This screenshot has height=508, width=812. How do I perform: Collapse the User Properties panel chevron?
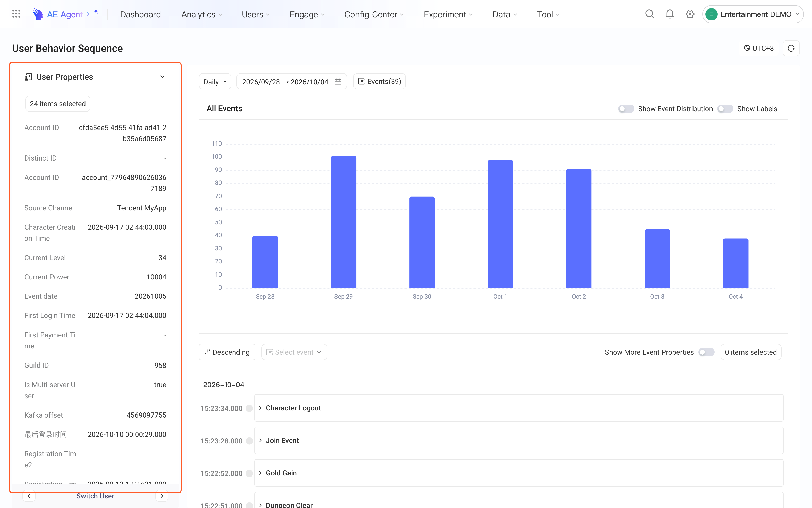click(162, 77)
